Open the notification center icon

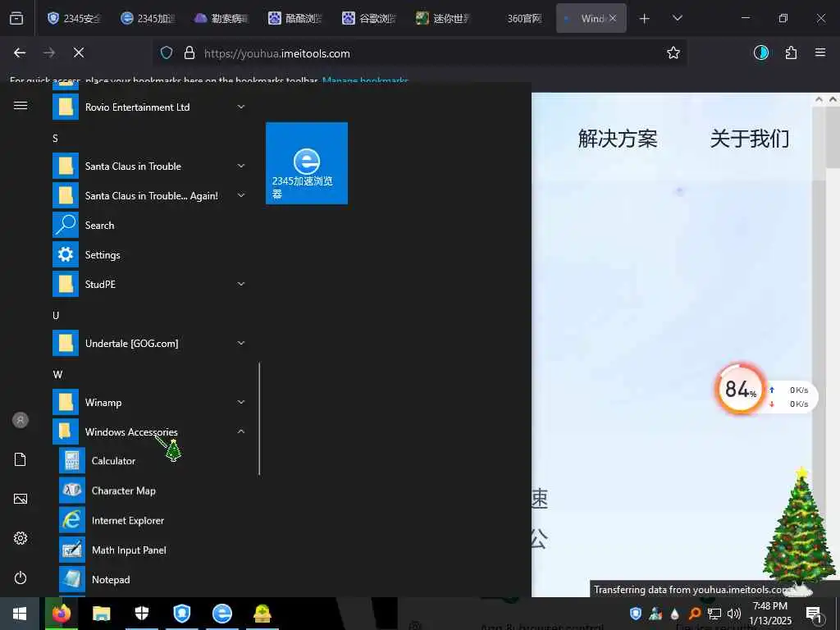point(814,614)
